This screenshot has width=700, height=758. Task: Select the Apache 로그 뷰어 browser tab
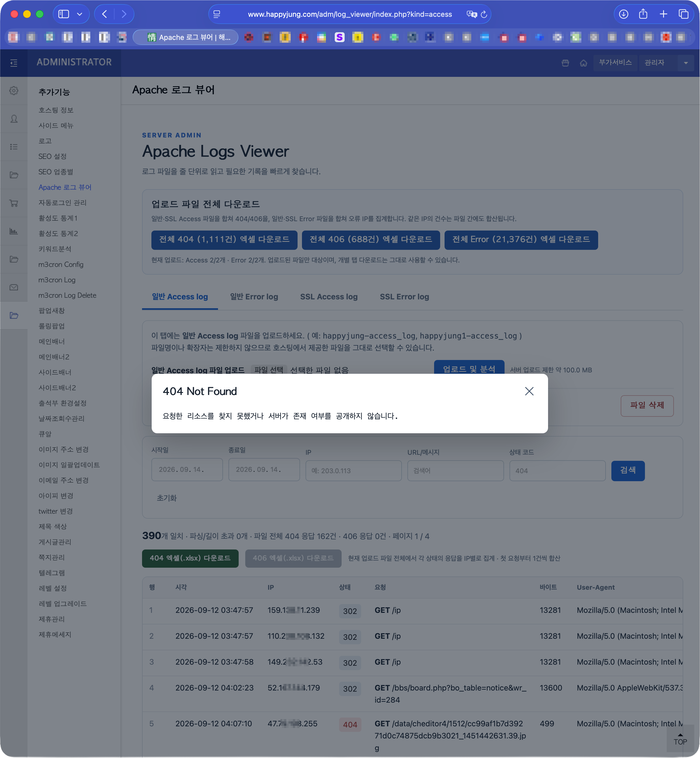point(185,37)
